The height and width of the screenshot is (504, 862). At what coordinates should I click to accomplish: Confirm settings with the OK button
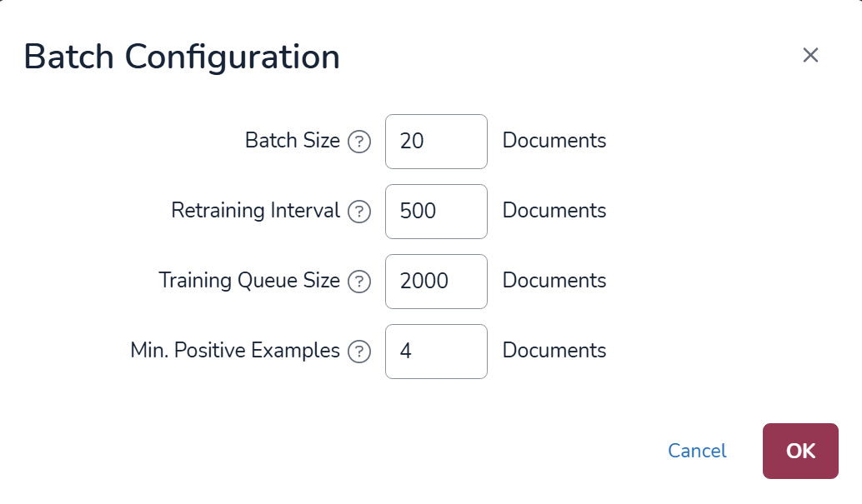pyautogui.click(x=800, y=451)
